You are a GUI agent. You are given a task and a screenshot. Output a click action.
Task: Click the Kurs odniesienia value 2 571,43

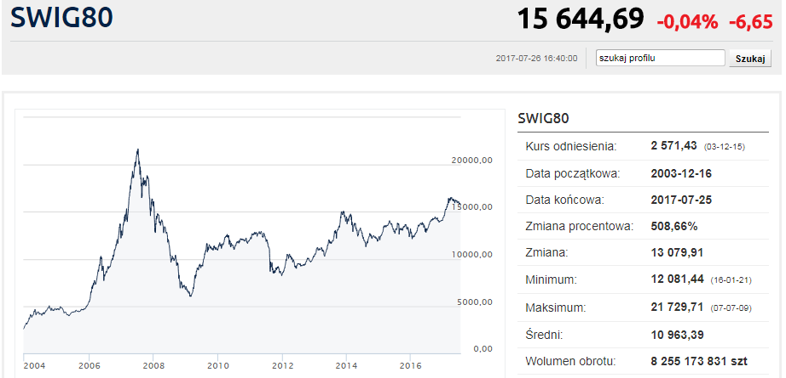click(x=674, y=146)
